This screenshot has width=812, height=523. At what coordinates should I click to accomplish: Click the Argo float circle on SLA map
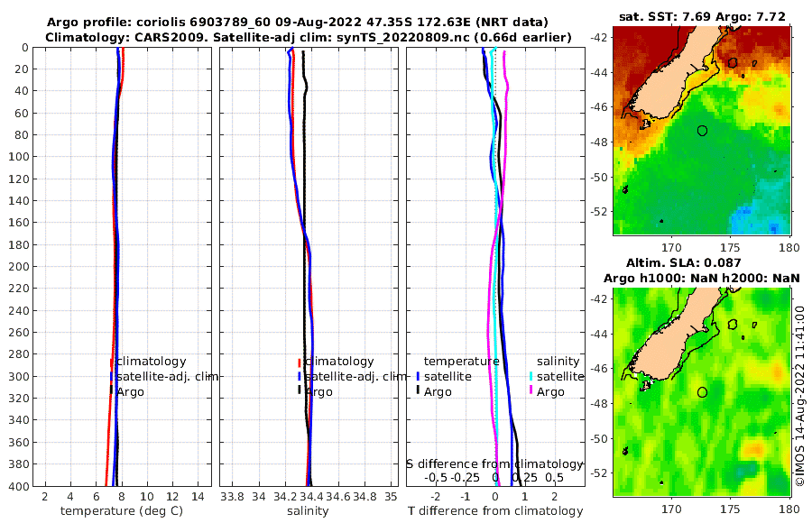coord(702,392)
